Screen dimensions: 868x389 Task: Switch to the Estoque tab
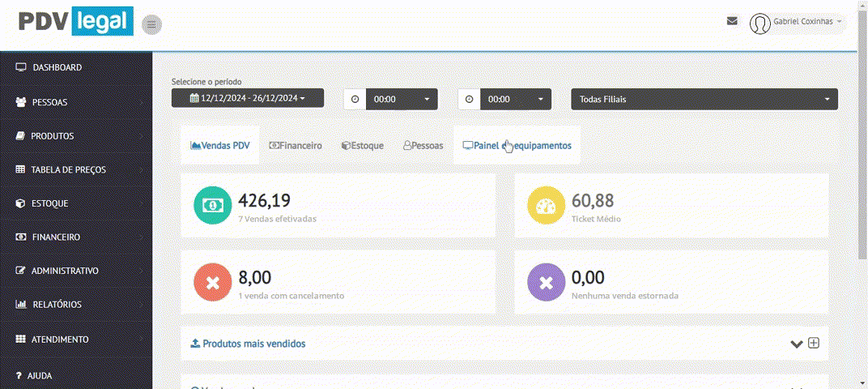(x=362, y=146)
